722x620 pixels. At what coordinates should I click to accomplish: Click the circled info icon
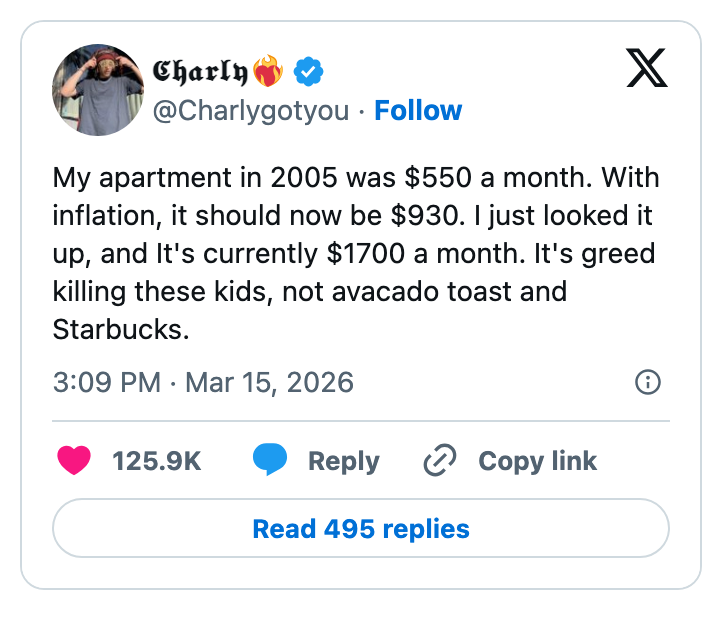point(648,382)
